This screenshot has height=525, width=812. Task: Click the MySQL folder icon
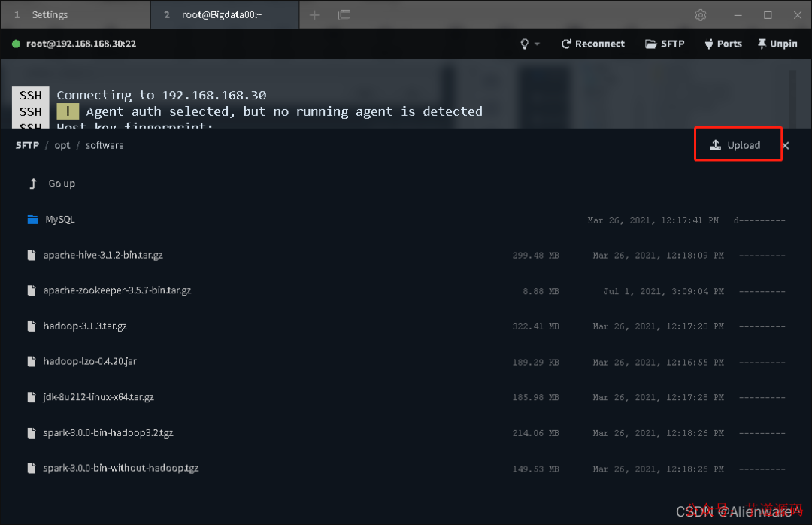point(32,220)
